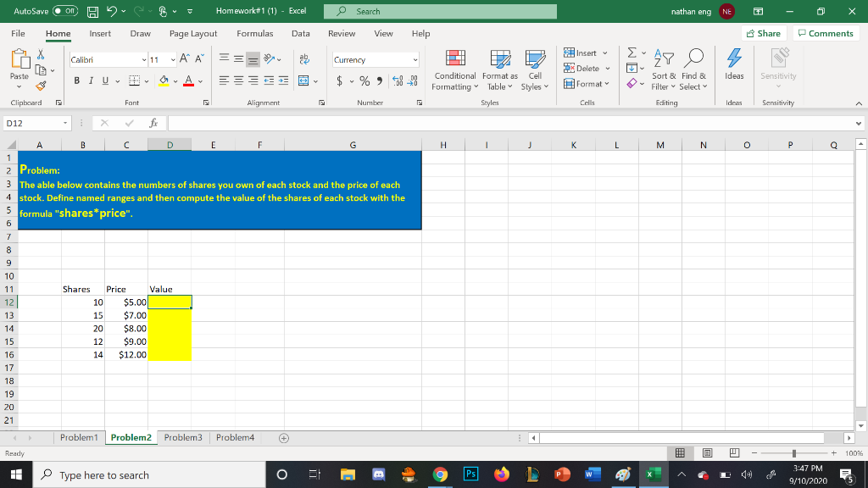Open the Format as Table gallery
868x488 pixels.
point(498,72)
